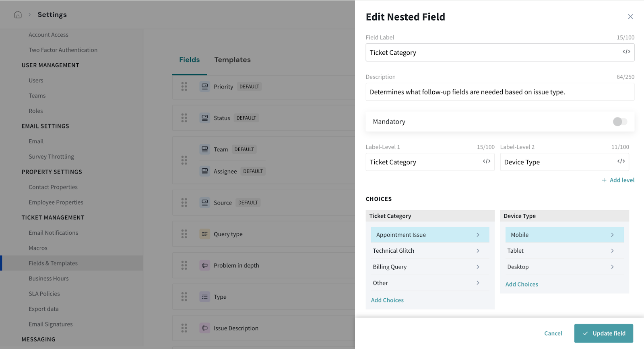Click the Update field button
644x349 pixels.
pyautogui.click(x=603, y=333)
